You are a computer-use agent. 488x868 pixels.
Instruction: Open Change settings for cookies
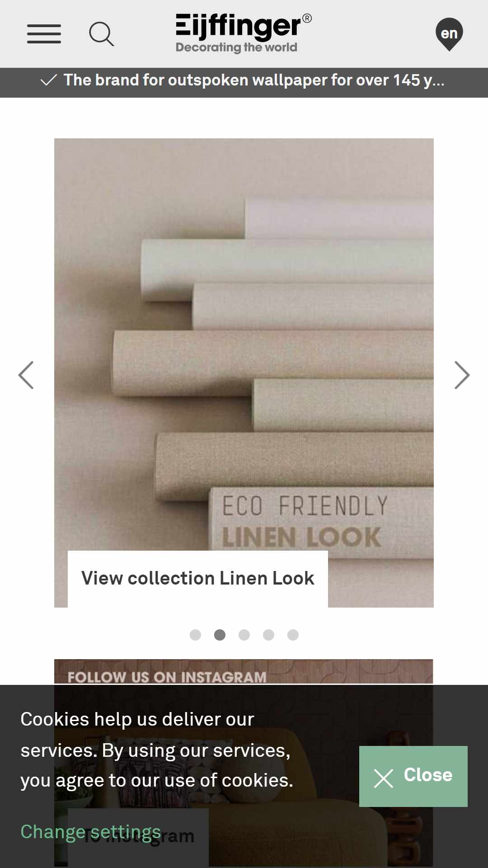(x=91, y=832)
